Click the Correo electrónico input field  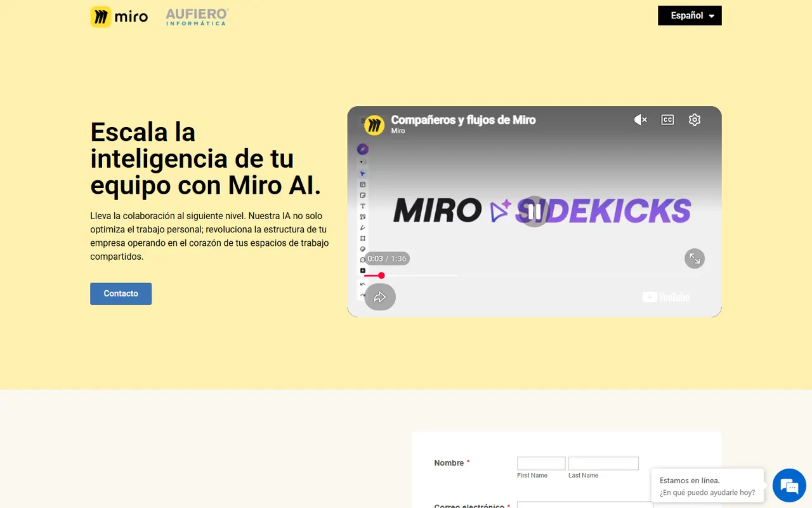585,505
